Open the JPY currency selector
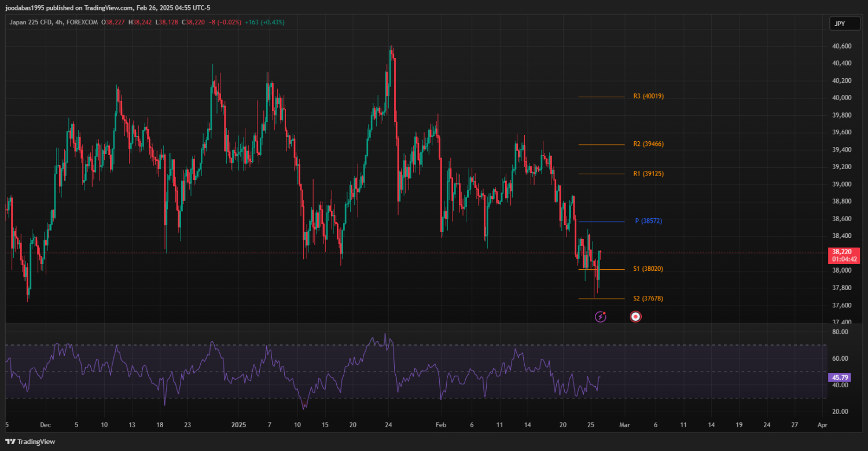The width and height of the screenshot is (868, 451). pyautogui.click(x=840, y=24)
